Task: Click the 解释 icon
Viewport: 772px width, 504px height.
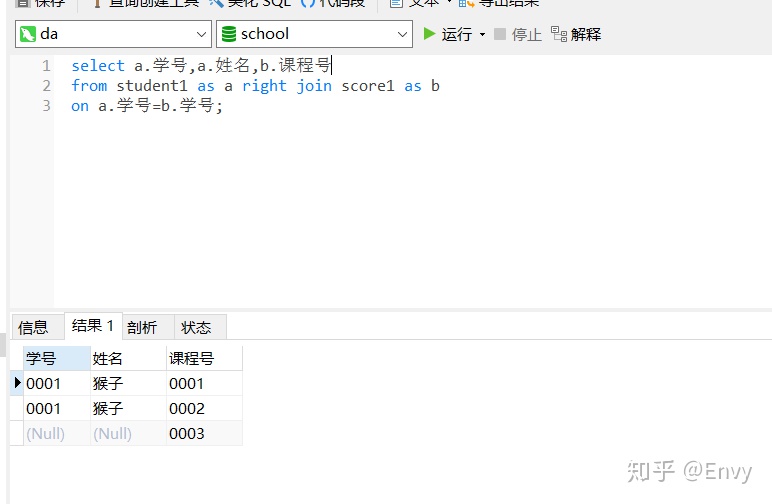Action: (559, 34)
